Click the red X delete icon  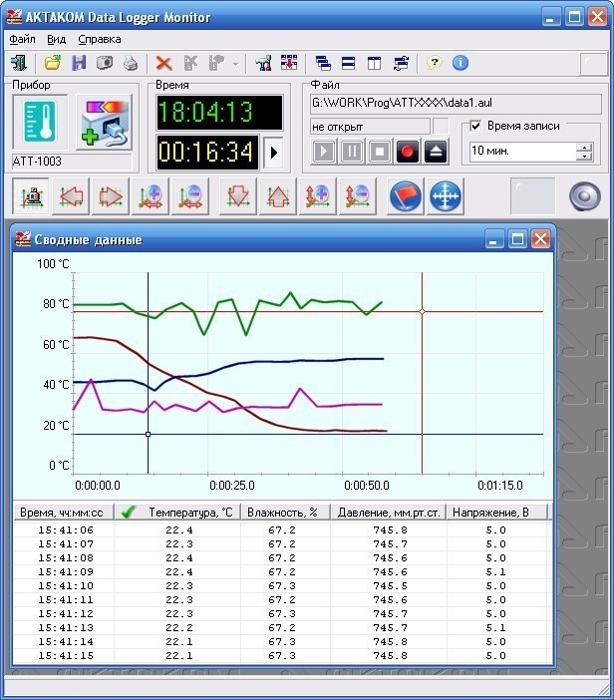tap(164, 63)
